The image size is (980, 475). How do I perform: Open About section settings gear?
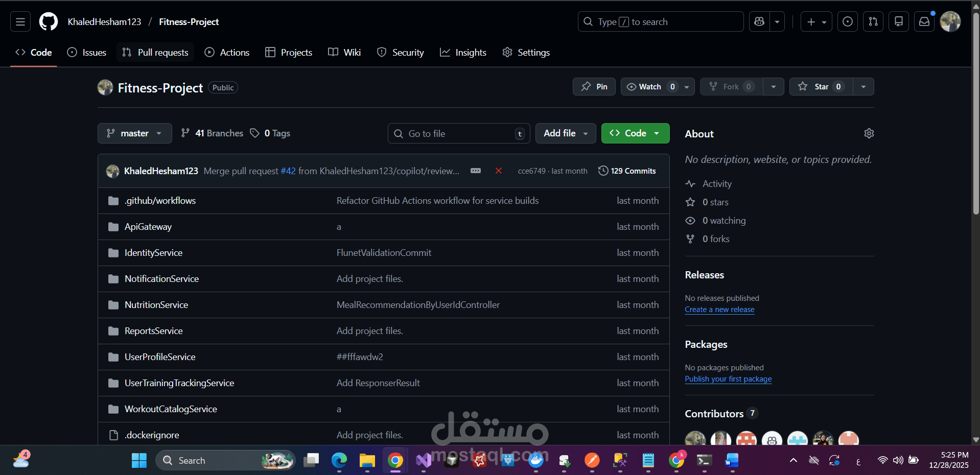[869, 133]
